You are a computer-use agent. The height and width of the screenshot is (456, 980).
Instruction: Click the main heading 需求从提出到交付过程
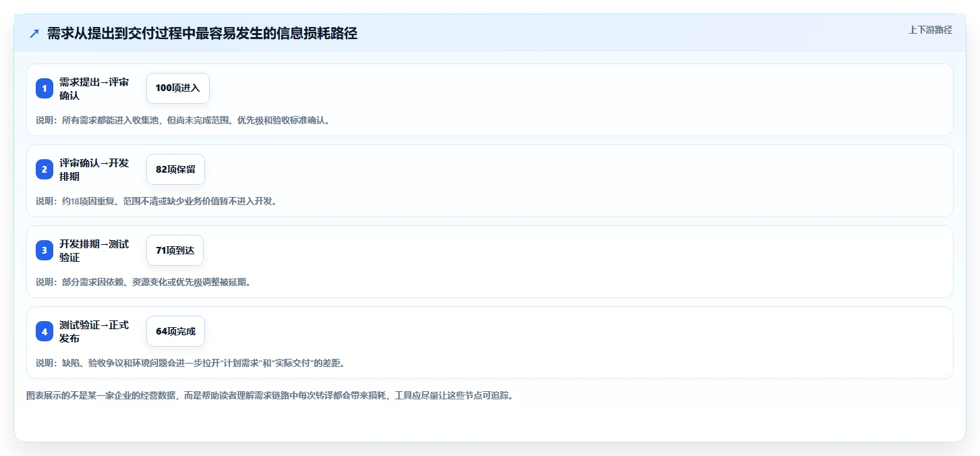[202, 34]
